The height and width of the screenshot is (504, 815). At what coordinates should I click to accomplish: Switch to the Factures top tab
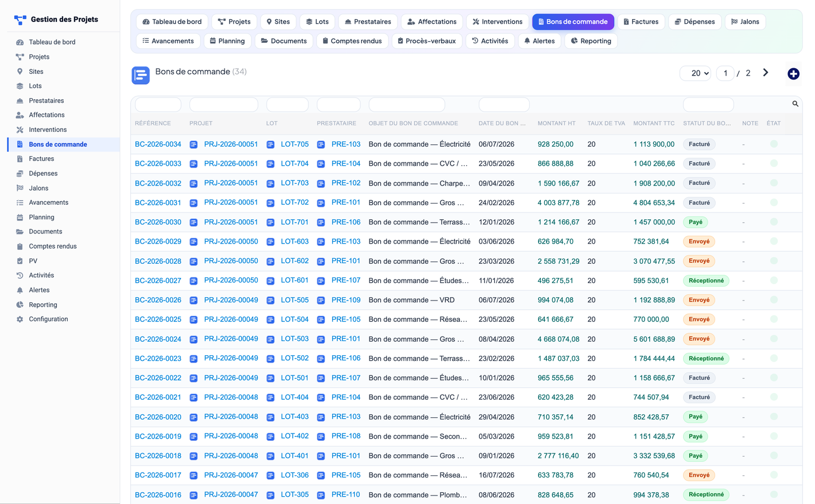(x=641, y=22)
